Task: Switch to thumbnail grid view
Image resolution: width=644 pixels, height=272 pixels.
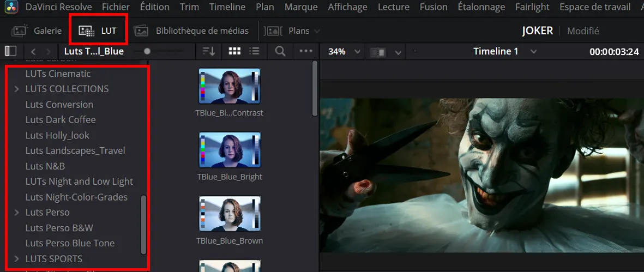Action: point(234,51)
